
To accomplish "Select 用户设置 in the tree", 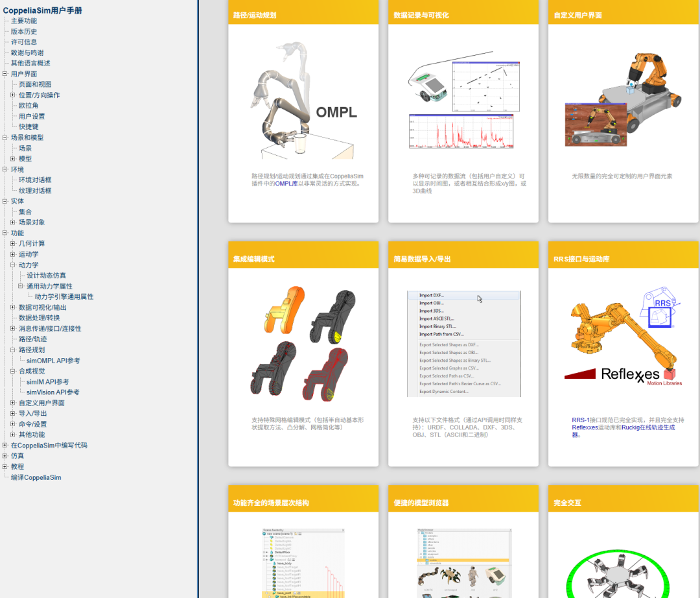I will click(x=32, y=116).
